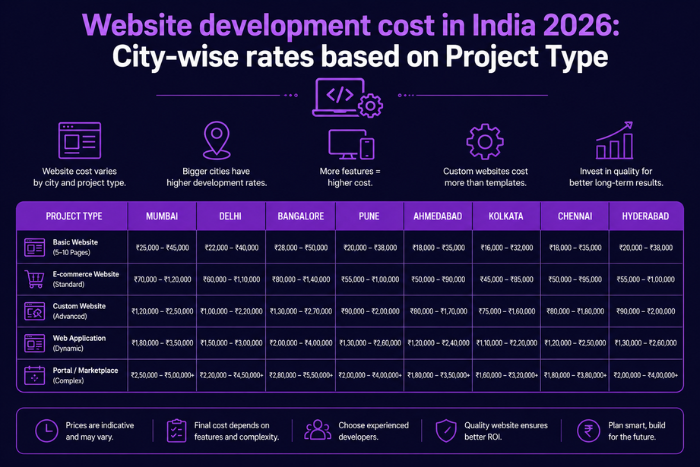Click Kolkata's Basic Website price ₹16,000 – ₹32,000

click(507, 247)
